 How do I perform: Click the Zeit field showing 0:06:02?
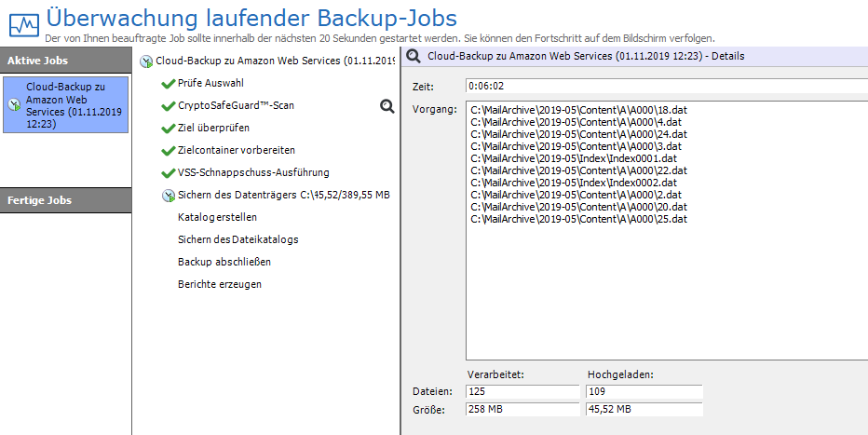(x=666, y=87)
